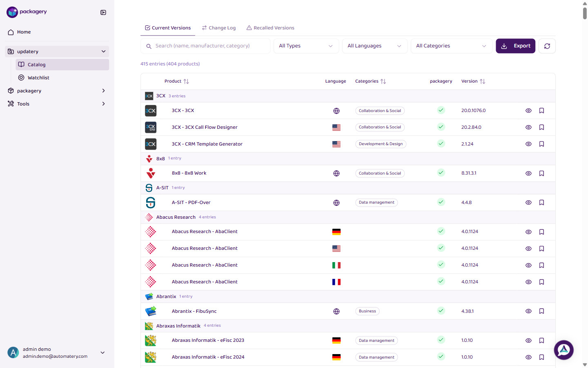The width and height of the screenshot is (588, 368).
Task: Click the Export button
Action: click(x=515, y=46)
